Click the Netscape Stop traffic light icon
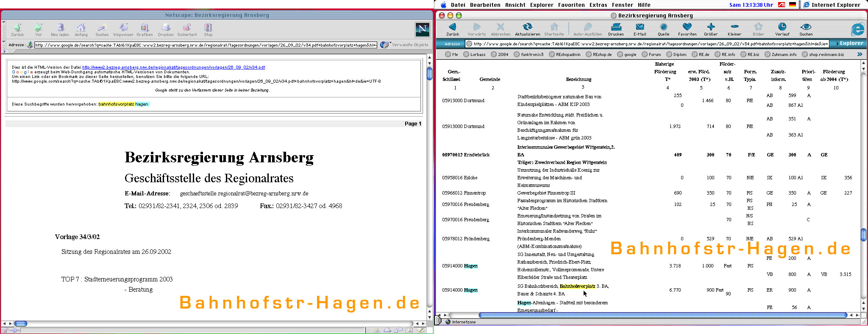Screen dimensions: 868x334 point(208,28)
